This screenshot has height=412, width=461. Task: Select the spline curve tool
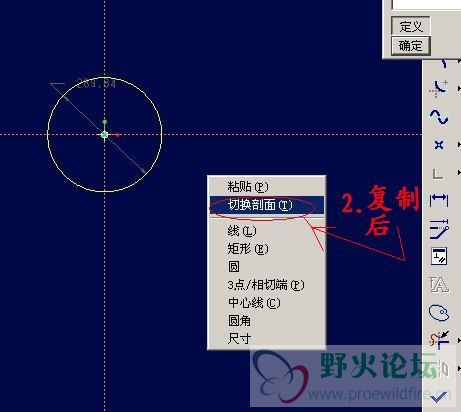(439, 117)
